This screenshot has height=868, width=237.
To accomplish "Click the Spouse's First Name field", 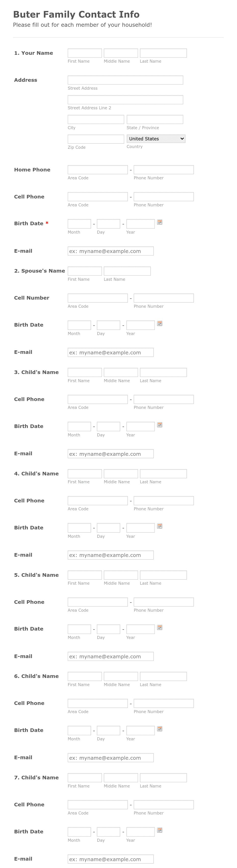I will pyautogui.click(x=85, y=271).
